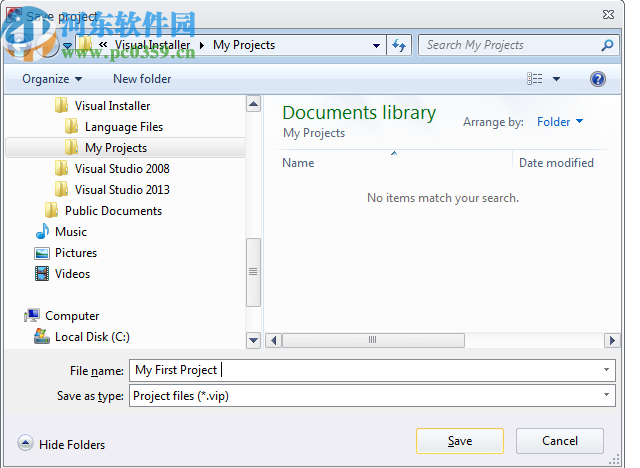Click the address bar folder icon
640x468 pixels.
85,44
